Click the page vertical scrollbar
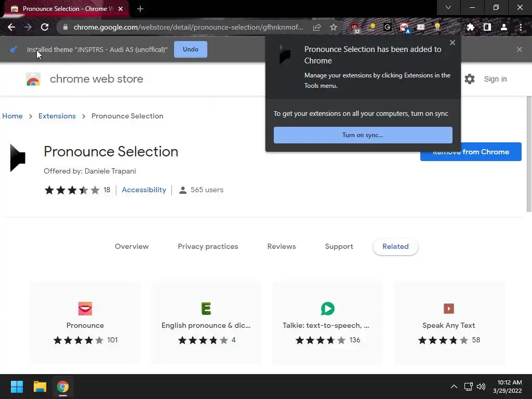The width and height of the screenshot is (532, 399). [x=529, y=154]
